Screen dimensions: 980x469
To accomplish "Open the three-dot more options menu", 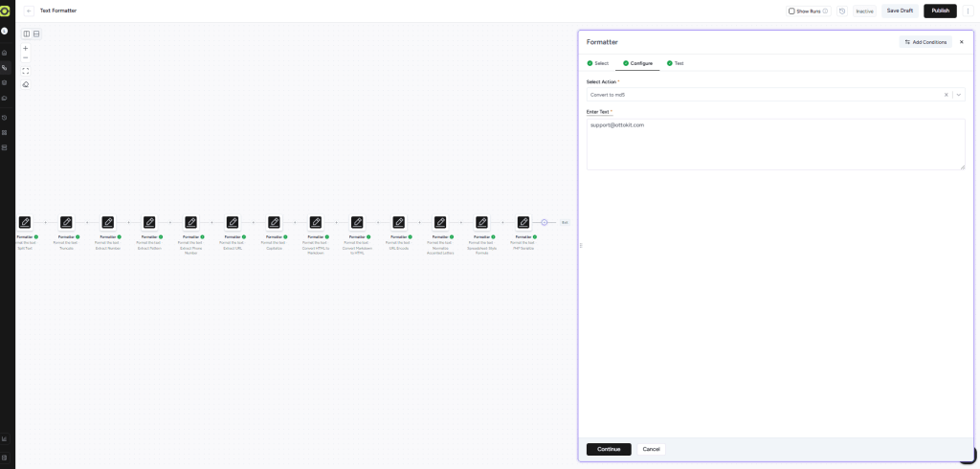I will point(968,11).
